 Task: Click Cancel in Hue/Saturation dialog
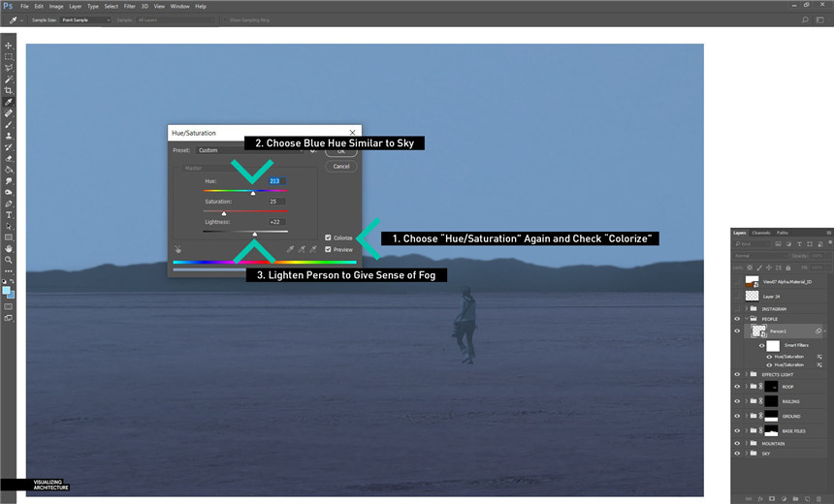341,166
